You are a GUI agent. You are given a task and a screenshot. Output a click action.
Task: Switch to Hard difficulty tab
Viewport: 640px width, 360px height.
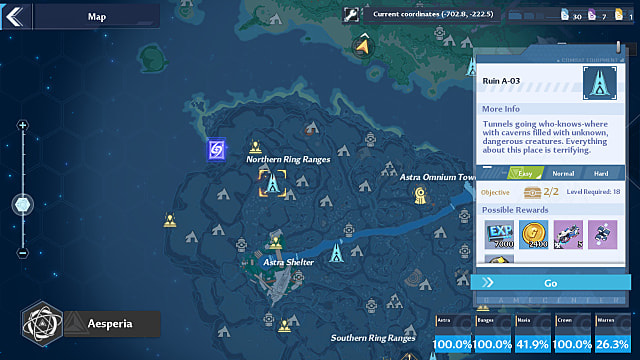(x=601, y=173)
